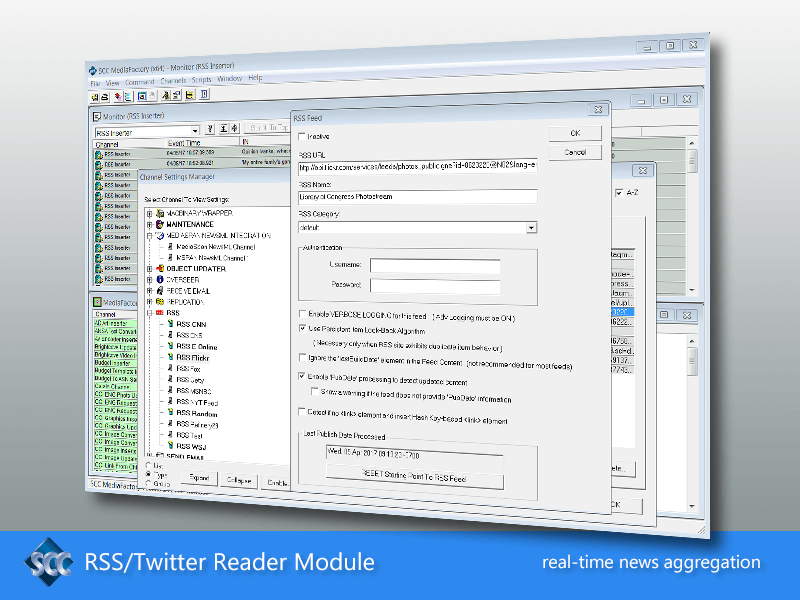Click into the RSS Name field
Viewport: 800px width, 600px height.
click(417, 196)
